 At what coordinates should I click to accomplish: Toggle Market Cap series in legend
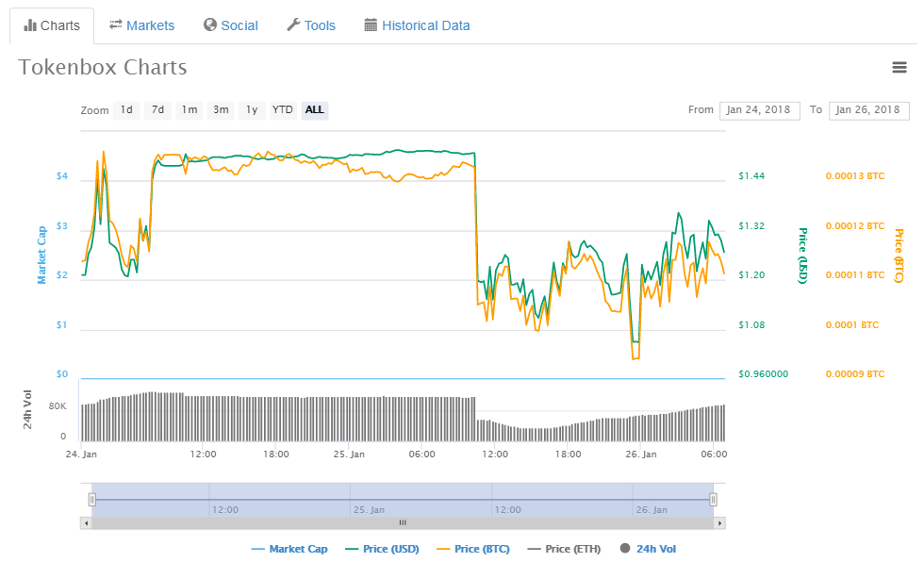[289, 549]
